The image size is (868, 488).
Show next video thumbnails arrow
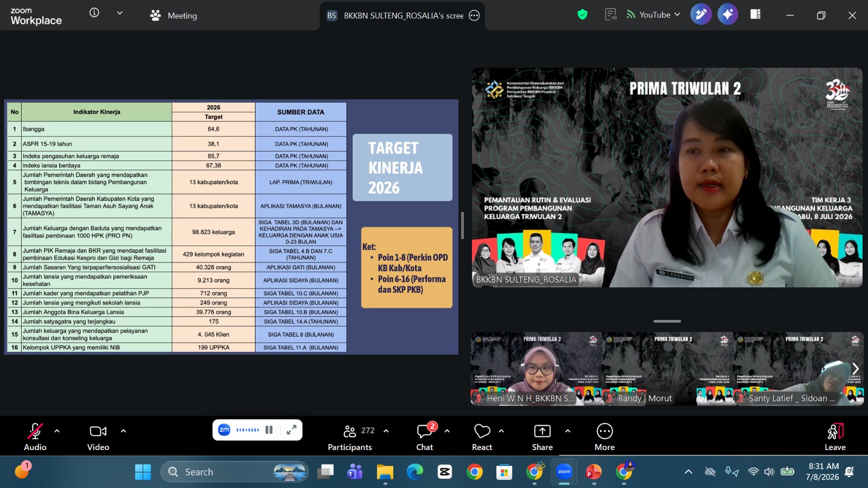click(x=856, y=369)
